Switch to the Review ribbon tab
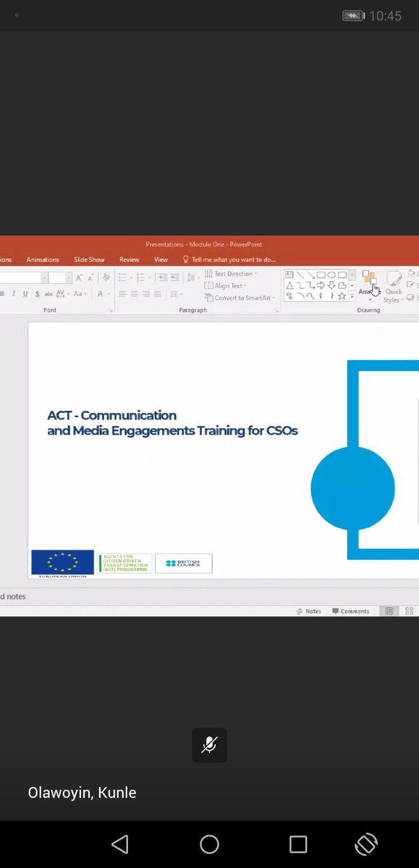 130,260
